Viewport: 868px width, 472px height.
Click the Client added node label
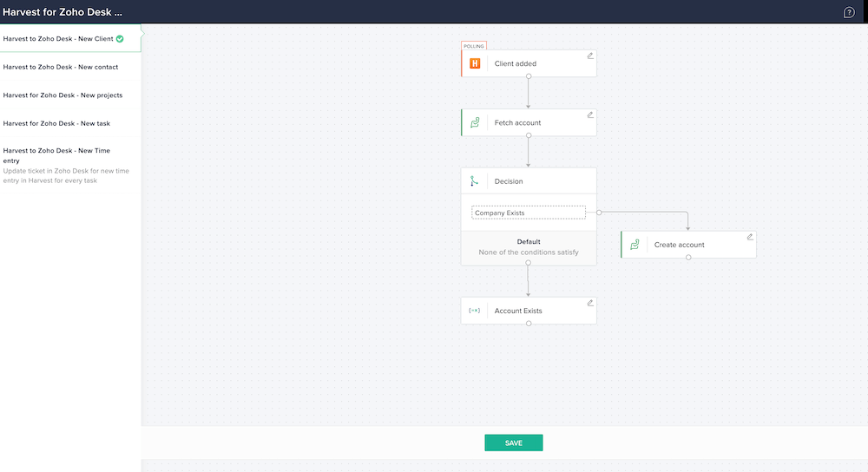click(x=516, y=63)
